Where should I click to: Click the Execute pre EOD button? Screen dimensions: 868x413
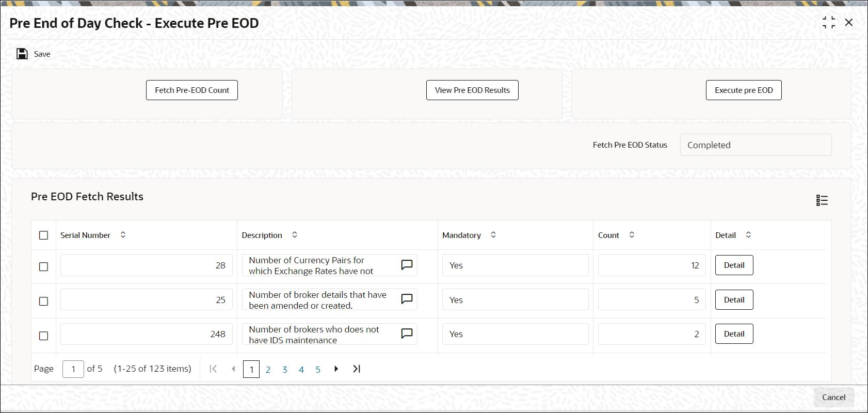tap(744, 90)
